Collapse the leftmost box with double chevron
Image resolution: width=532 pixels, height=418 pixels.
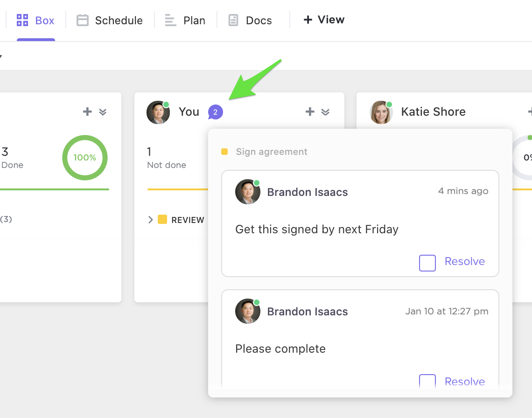click(x=103, y=111)
